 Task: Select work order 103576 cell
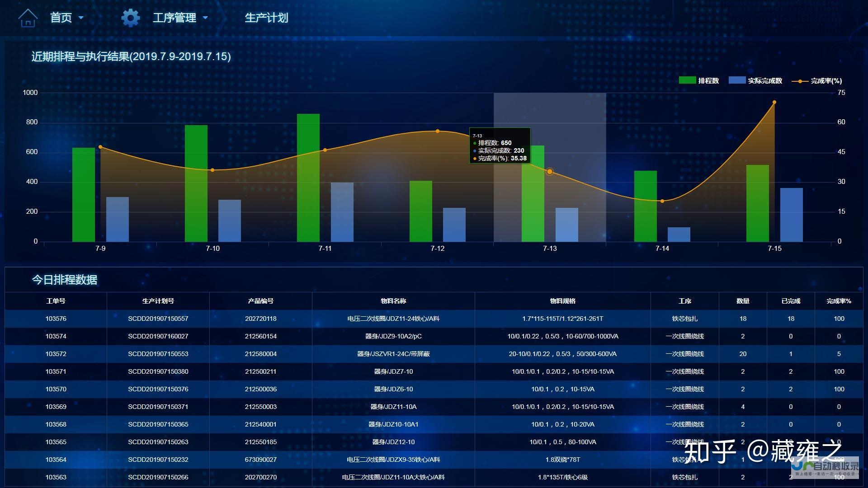(56, 319)
